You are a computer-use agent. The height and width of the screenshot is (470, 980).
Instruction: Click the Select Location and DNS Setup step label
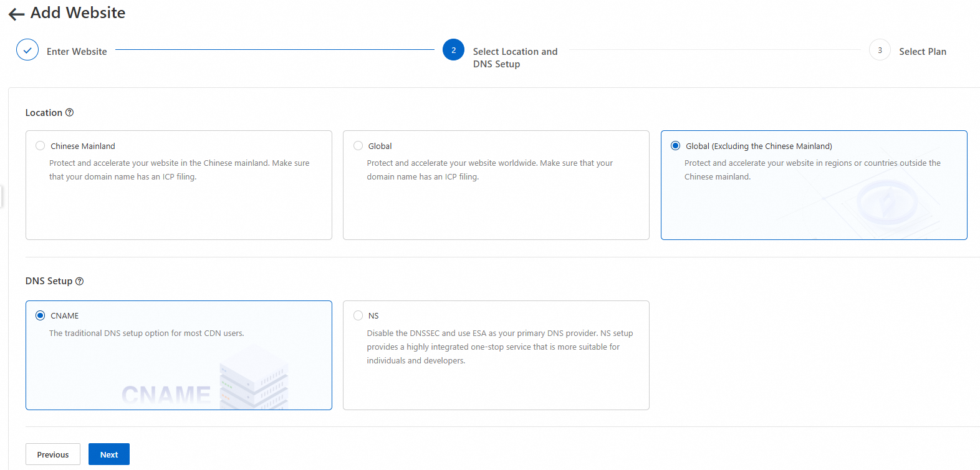coord(515,58)
